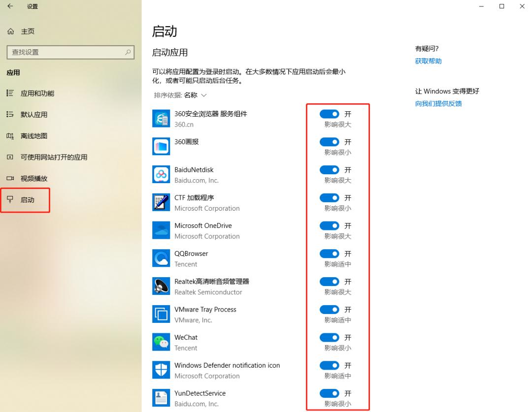Viewport: 532px width, 412px height.
Task: Click the VMware Tray Process icon
Action: click(161, 314)
